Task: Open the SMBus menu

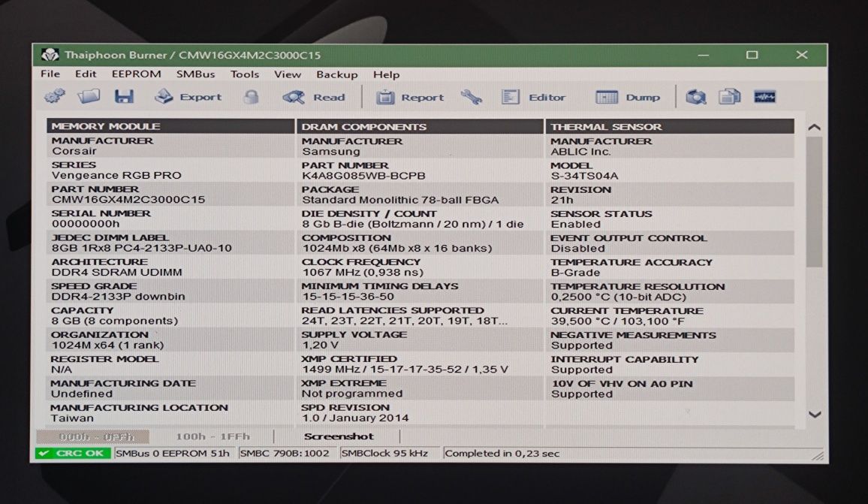Action: [195, 74]
